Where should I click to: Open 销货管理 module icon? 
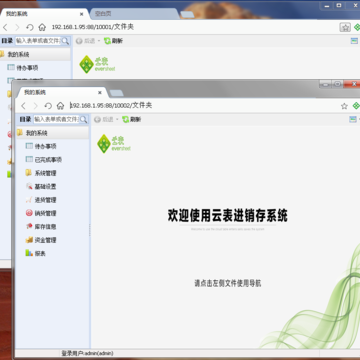tap(29, 213)
